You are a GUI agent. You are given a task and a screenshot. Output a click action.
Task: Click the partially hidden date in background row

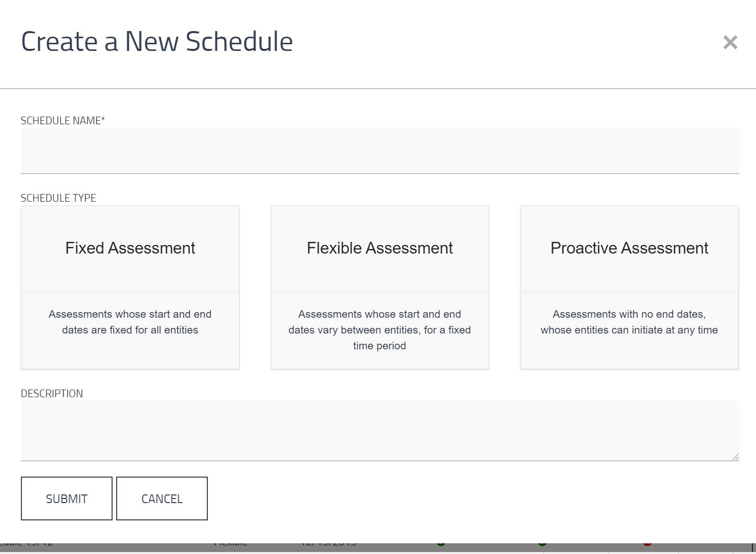point(329,543)
